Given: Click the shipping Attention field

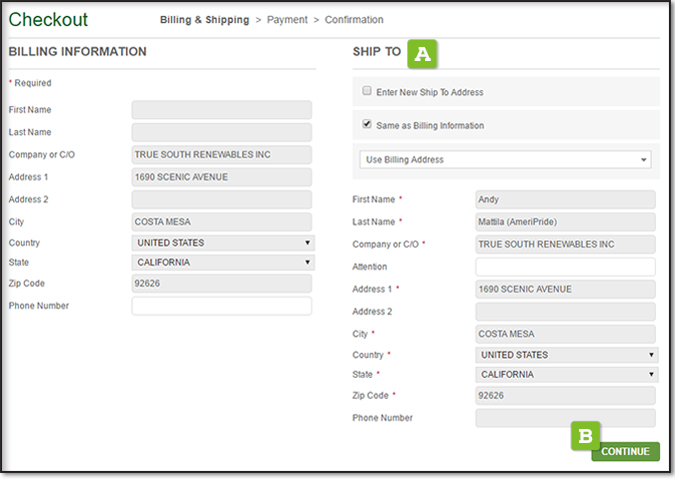Looking at the screenshot, I should coord(565,267).
